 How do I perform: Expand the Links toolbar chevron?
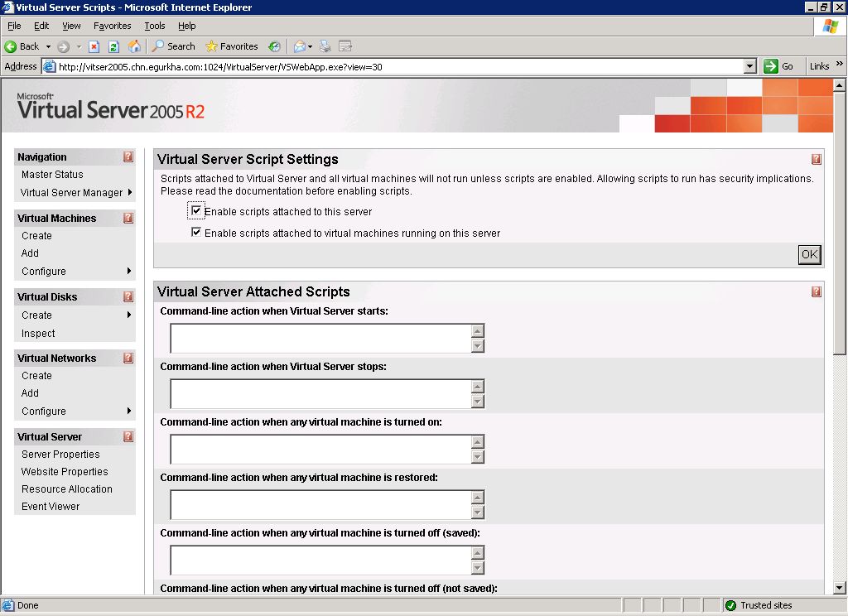point(840,64)
